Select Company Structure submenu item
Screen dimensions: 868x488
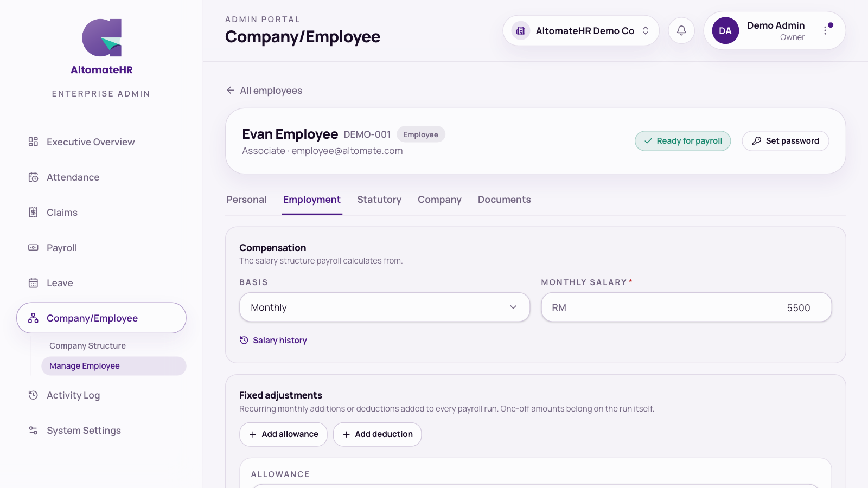click(113, 346)
